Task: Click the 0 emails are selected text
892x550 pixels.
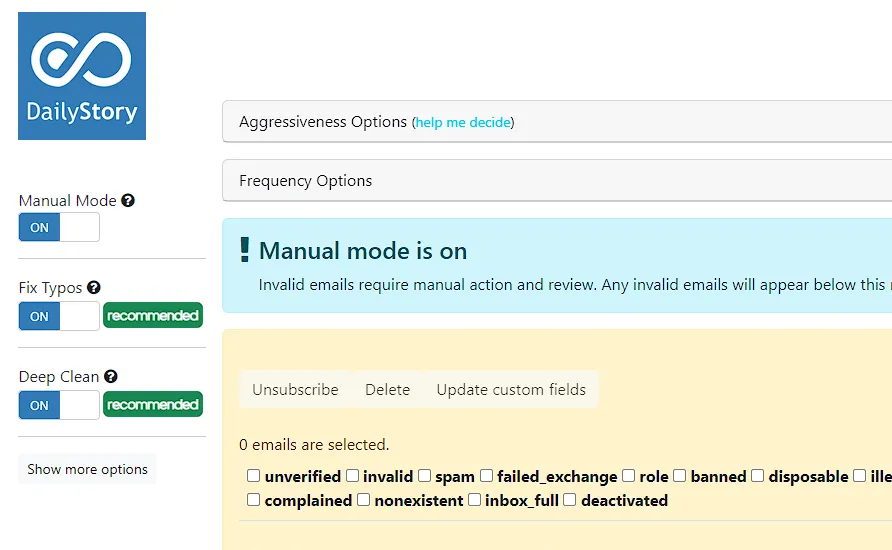Action: click(x=314, y=445)
